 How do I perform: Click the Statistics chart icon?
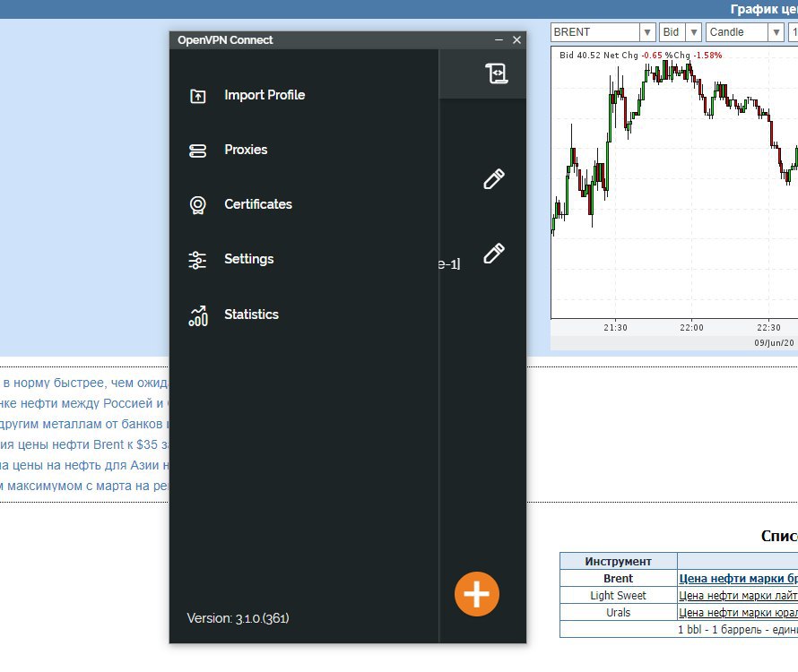pos(198,316)
